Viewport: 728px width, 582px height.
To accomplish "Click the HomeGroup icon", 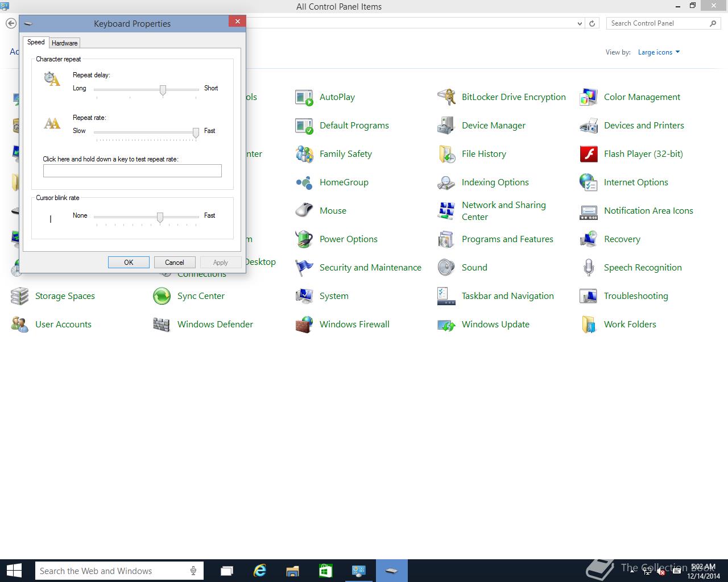I will pos(304,182).
